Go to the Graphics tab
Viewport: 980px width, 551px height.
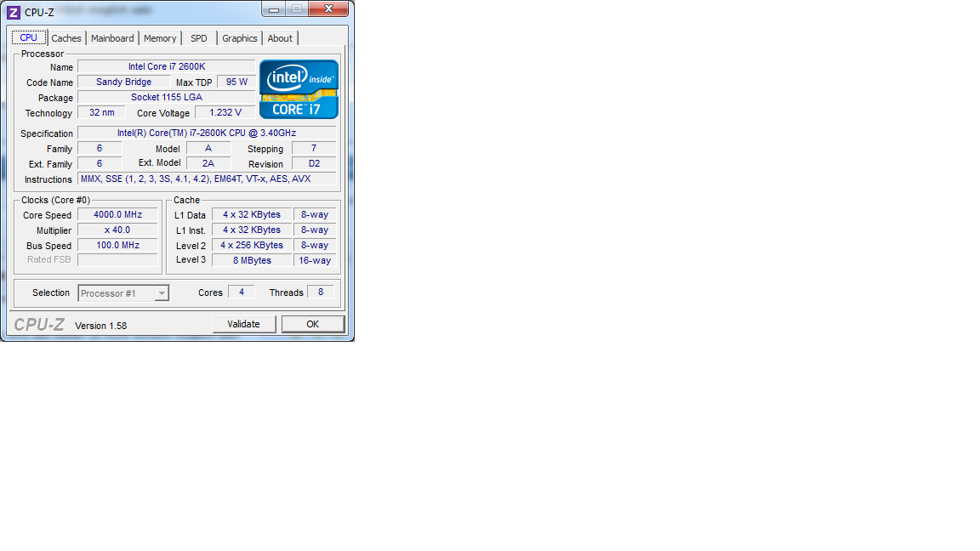(239, 38)
